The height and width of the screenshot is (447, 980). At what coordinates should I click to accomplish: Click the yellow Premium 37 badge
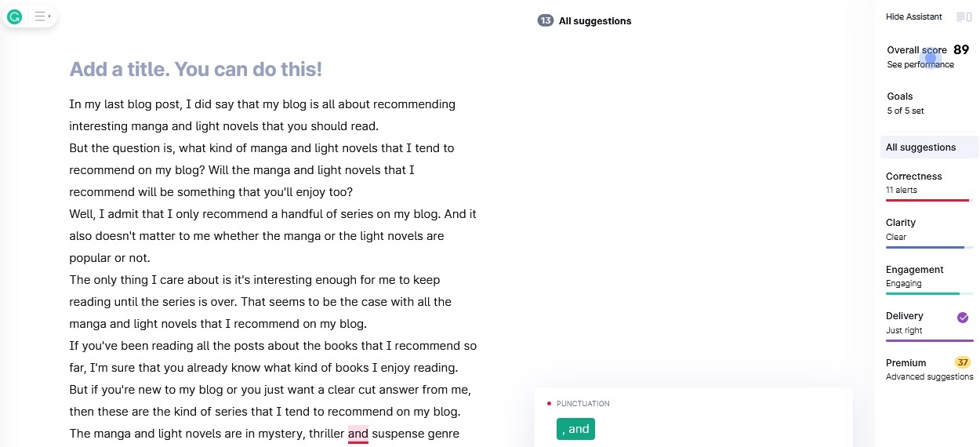point(963,362)
